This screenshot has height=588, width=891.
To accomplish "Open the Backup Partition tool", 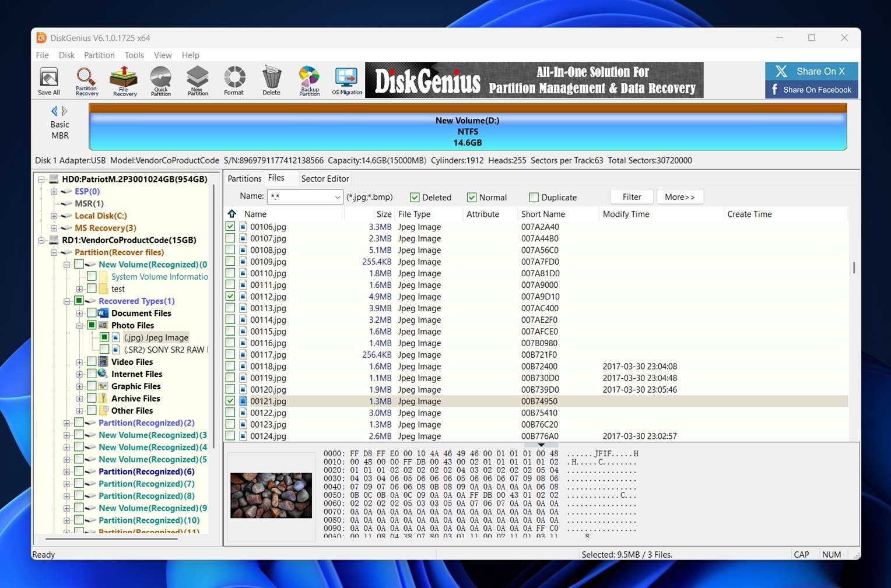I will 309,80.
